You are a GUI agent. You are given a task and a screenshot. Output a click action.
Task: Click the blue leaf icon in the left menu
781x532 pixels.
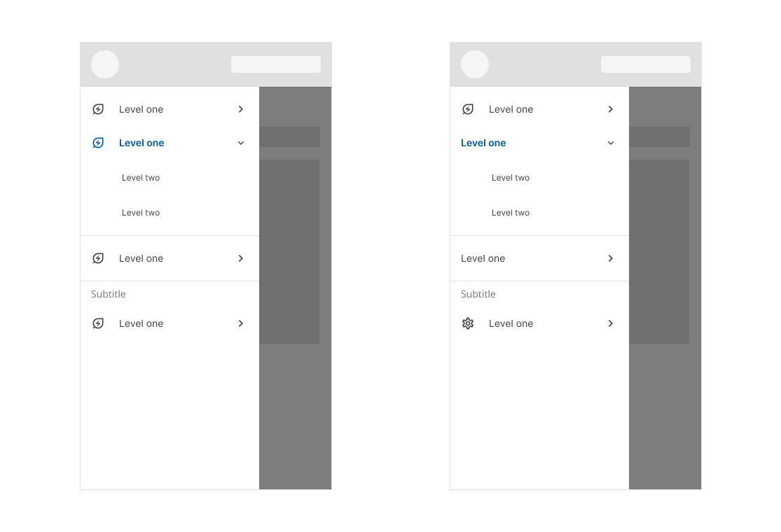click(x=98, y=143)
